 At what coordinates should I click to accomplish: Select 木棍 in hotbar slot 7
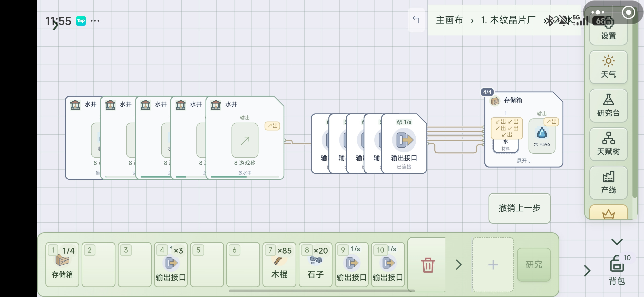point(279,265)
